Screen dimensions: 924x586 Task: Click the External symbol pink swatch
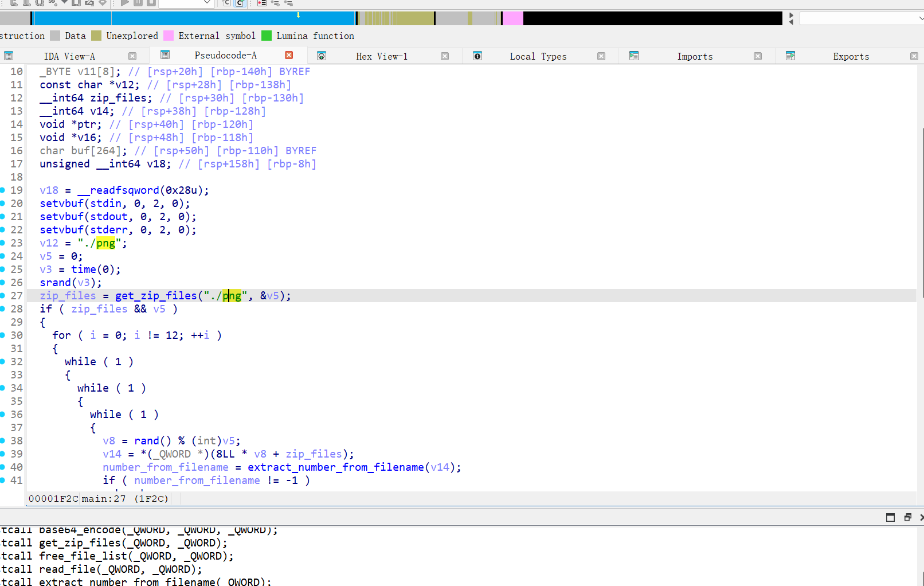click(169, 36)
